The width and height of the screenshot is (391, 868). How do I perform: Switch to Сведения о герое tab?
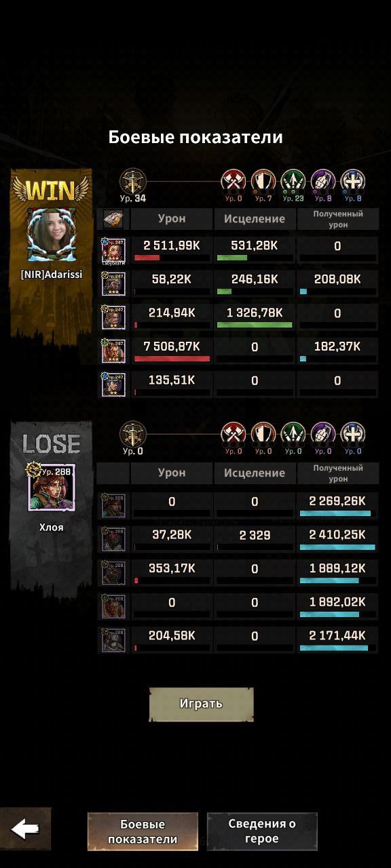click(x=262, y=831)
